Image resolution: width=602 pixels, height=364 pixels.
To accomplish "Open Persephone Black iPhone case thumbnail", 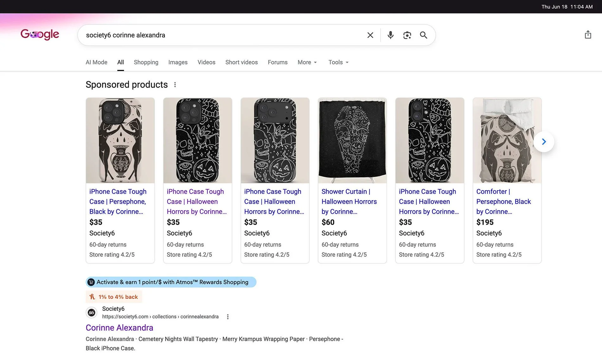I will [120, 140].
